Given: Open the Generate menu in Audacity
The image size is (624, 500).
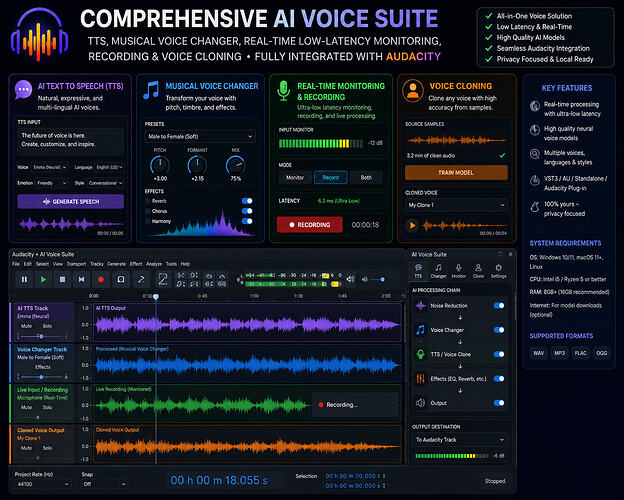Looking at the screenshot, I should coord(116,264).
